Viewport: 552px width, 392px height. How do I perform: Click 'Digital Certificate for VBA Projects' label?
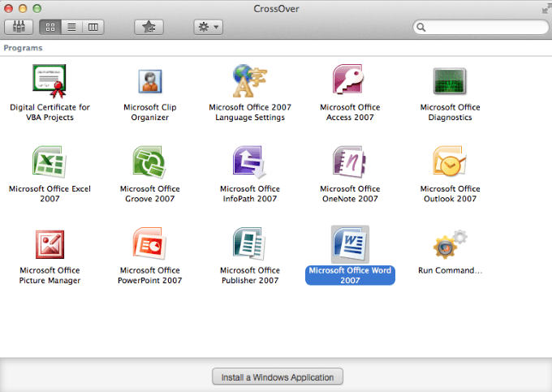tap(50, 112)
